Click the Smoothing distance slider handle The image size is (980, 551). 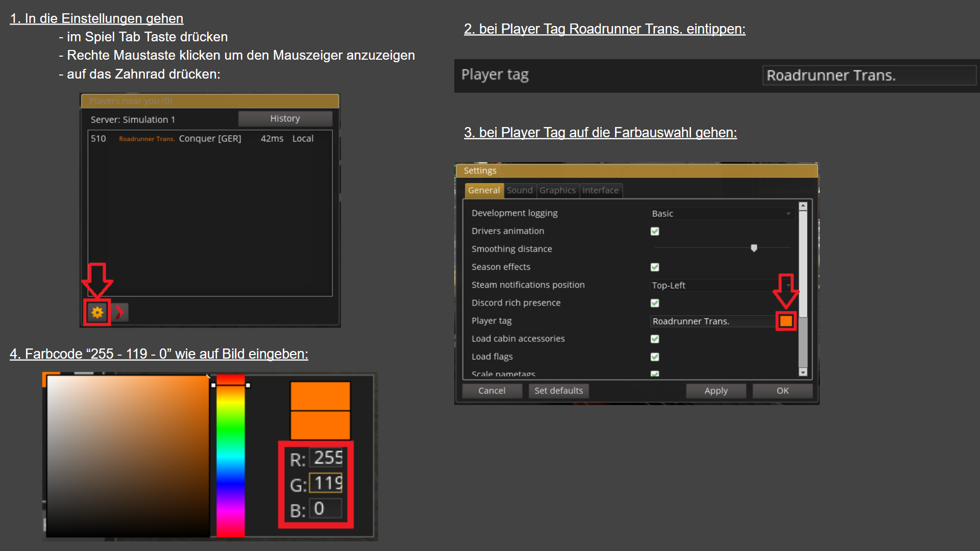tap(754, 248)
